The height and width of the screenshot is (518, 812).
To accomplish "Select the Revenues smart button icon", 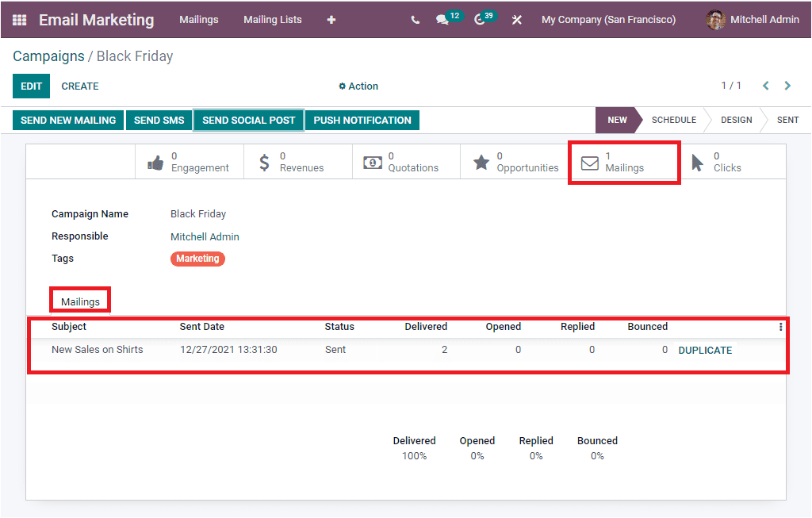I will [x=263, y=161].
